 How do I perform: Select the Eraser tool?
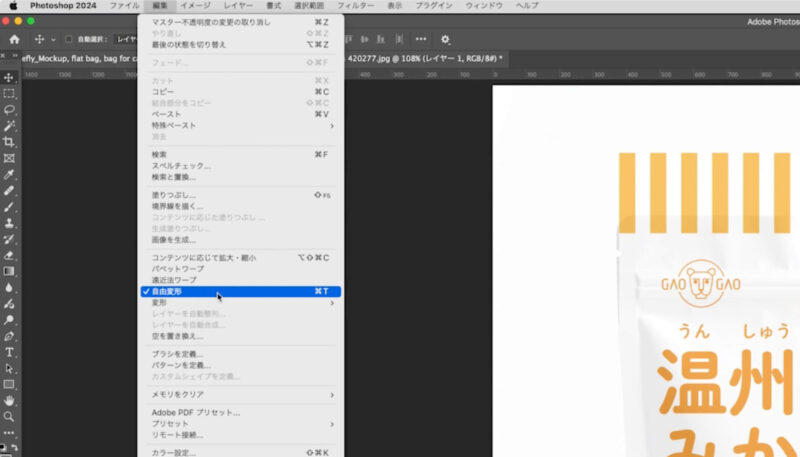[9, 256]
